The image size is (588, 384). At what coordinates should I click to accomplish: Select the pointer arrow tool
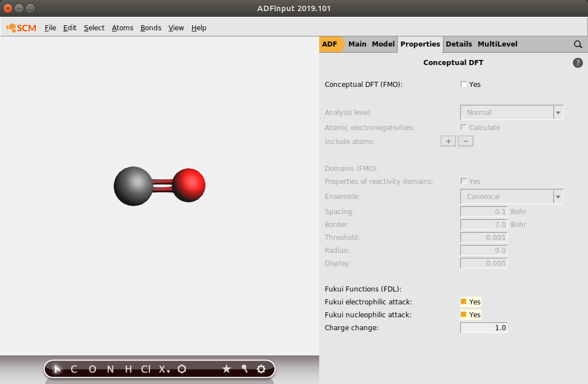click(57, 369)
